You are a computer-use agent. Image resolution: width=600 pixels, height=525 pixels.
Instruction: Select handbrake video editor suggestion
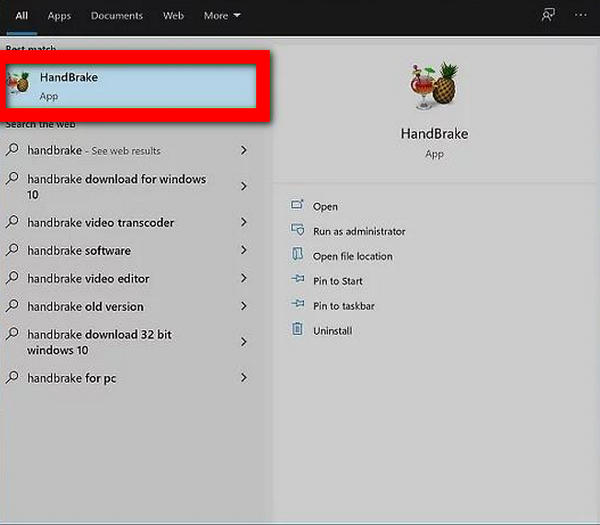(88, 279)
